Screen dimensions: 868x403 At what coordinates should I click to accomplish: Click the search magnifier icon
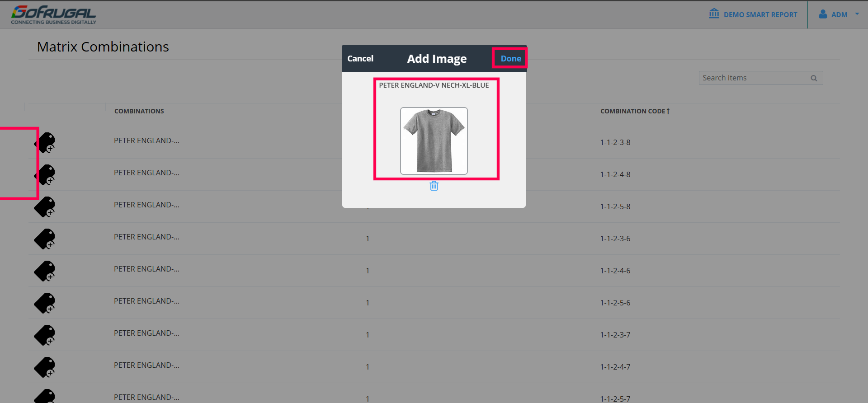tap(814, 78)
